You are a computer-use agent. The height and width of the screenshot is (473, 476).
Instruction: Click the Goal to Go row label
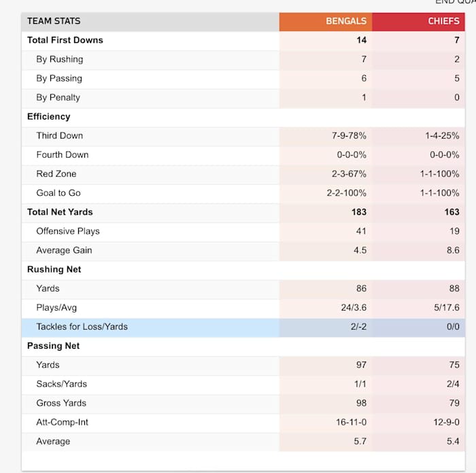click(58, 193)
